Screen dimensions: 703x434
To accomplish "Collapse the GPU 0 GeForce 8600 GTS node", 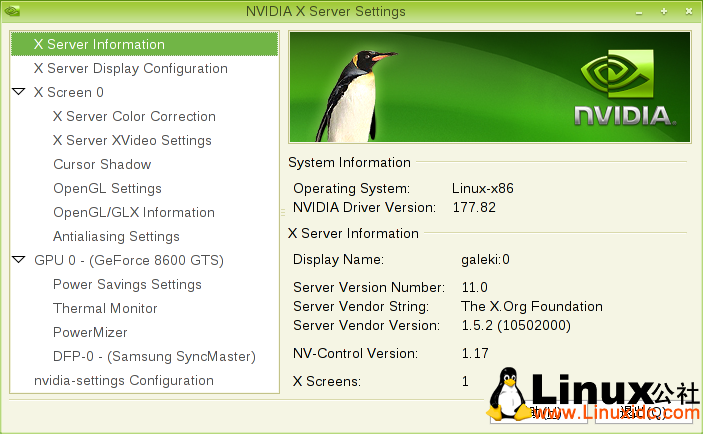I will [x=20, y=260].
